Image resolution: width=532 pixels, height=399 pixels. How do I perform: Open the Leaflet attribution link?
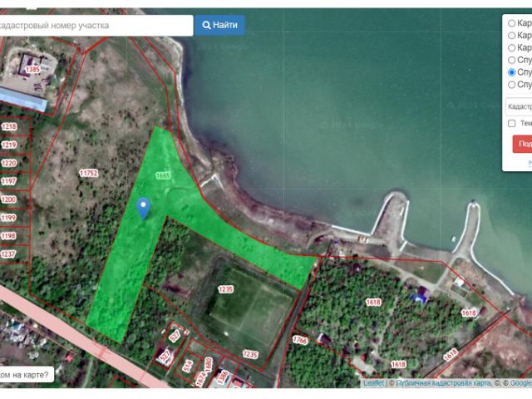[x=374, y=383]
